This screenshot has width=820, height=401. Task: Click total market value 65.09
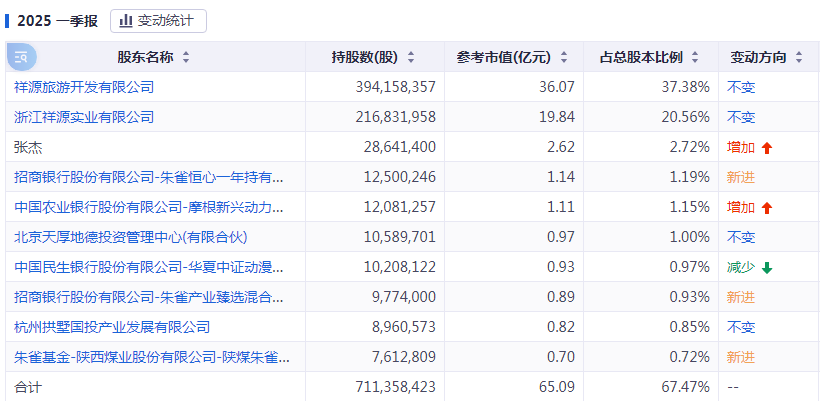click(557, 387)
